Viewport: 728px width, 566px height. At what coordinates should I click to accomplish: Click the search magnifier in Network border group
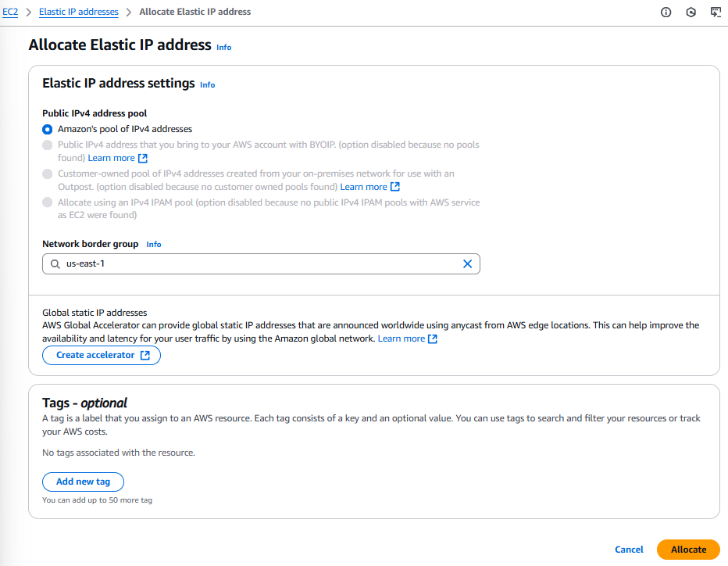click(x=55, y=264)
